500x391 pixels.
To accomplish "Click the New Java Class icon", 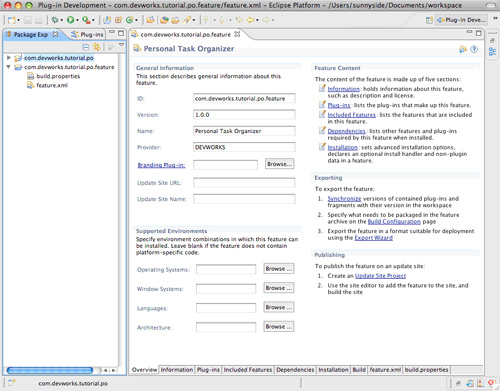I will coord(129,20).
